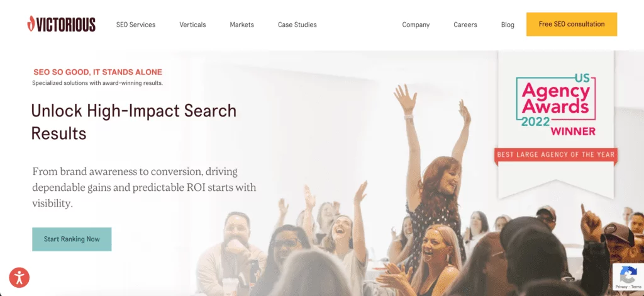
Task: Click the US Agency Awards 2022 badge
Action: [556, 105]
